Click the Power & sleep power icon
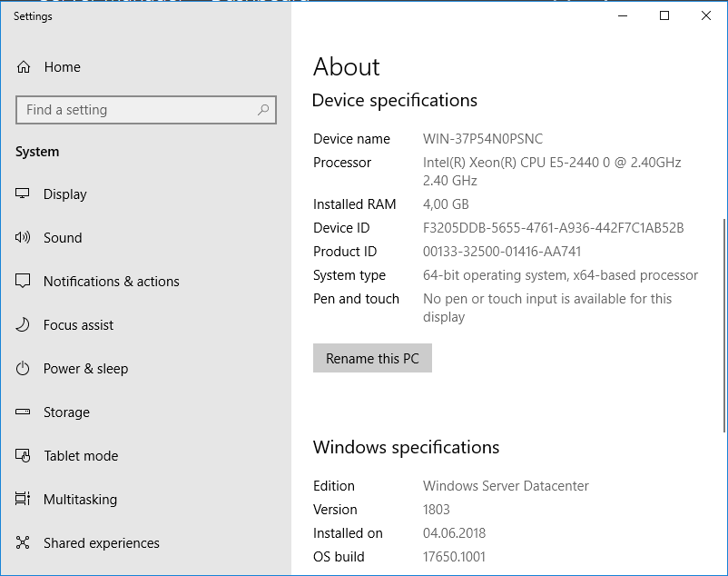This screenshot has height=576, width=728. [23, 368]
